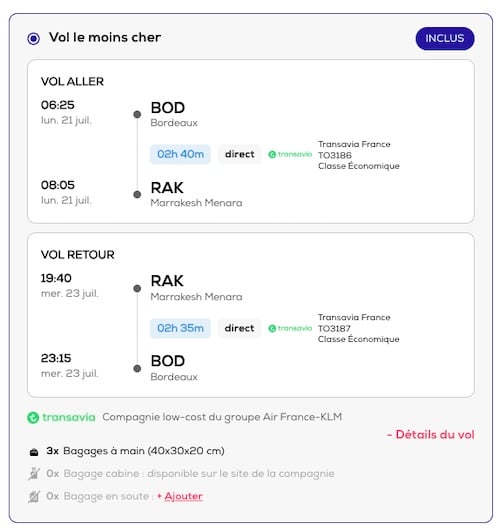Click the 'Vol le moins cher' title text

(105, 38)
